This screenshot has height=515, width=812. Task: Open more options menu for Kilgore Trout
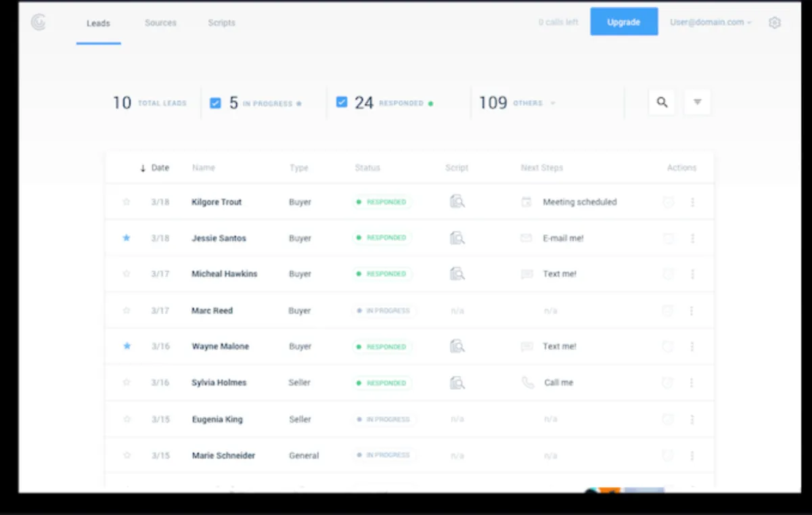tap(692, 202)
